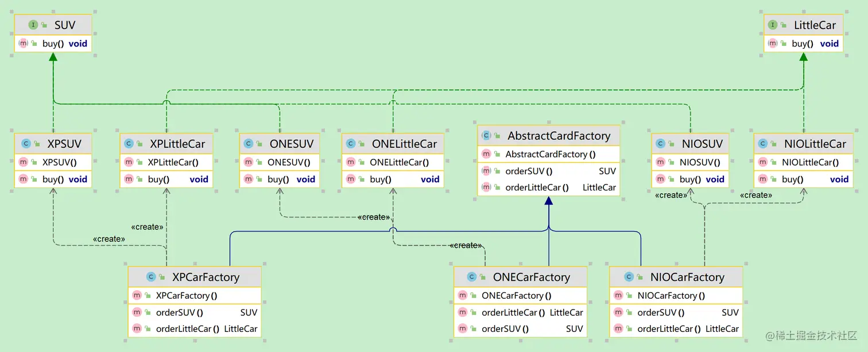Select the ONESUV class title
The image size is (868, 352).
(x=292, y=144)
